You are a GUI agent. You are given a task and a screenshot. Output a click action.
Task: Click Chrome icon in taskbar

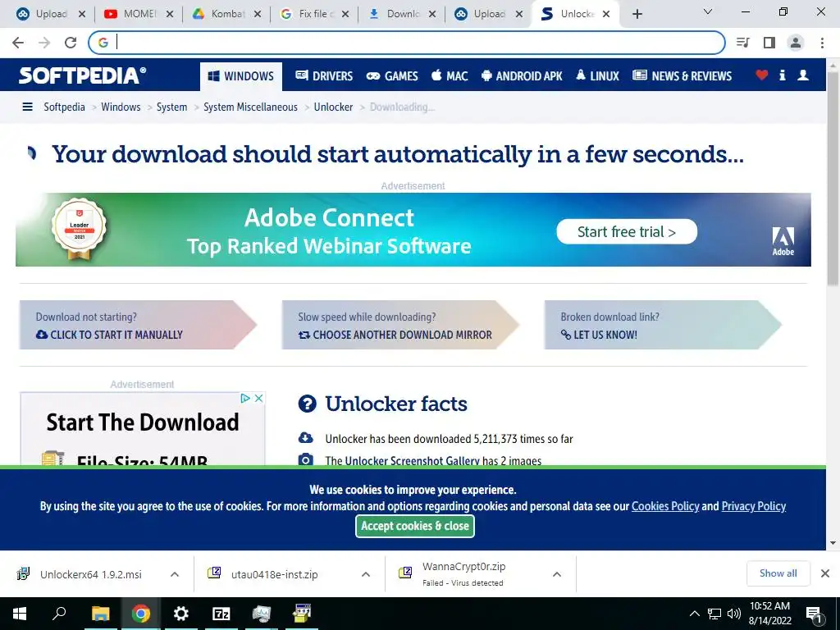click(141, 614)
